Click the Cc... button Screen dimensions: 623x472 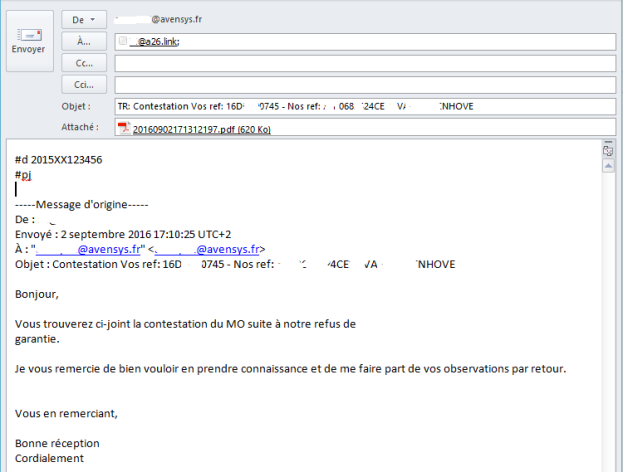pos(85,63)
